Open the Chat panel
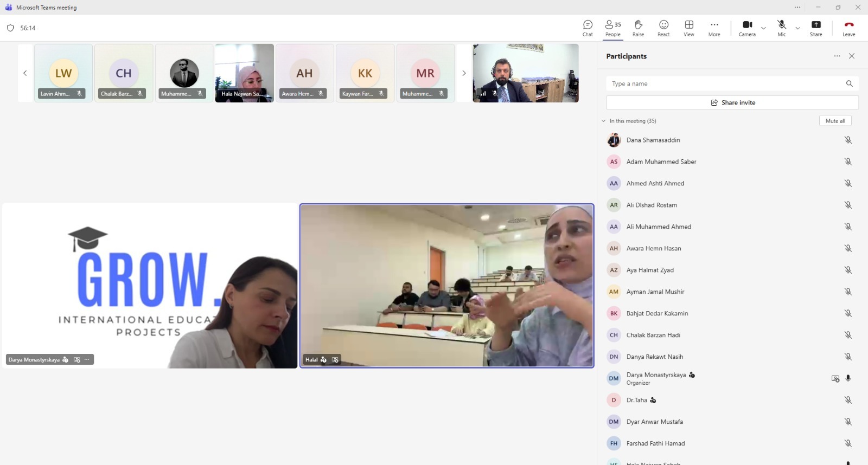Screen dimensions: 868x465 pyautogui.click(x=588, y=28)
